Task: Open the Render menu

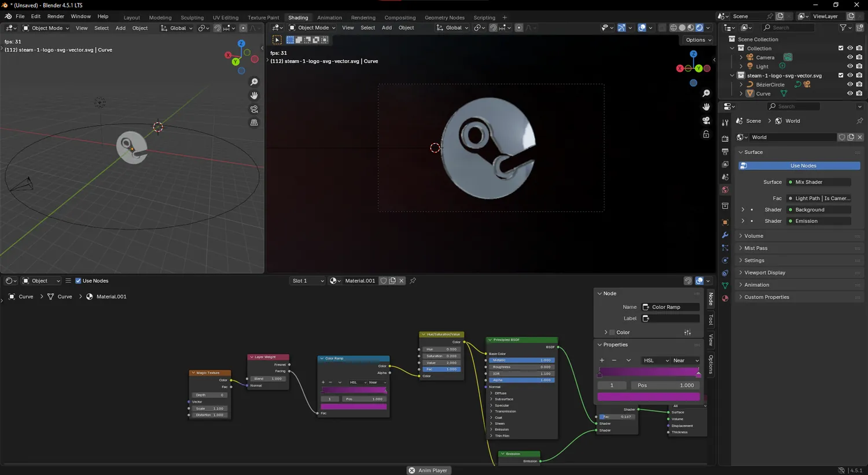Action: (56, 16)
